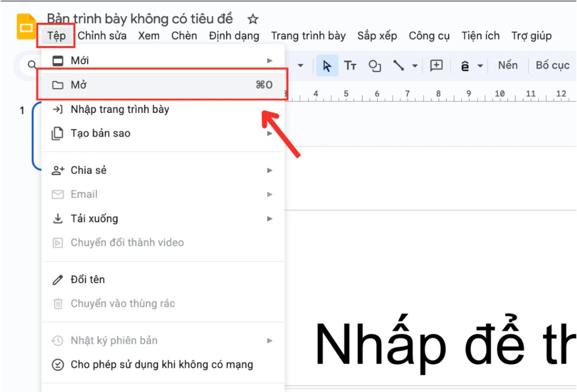577x392 pixels.
Task: Open the Sắp xếp menu
Action: pos(377,35)
